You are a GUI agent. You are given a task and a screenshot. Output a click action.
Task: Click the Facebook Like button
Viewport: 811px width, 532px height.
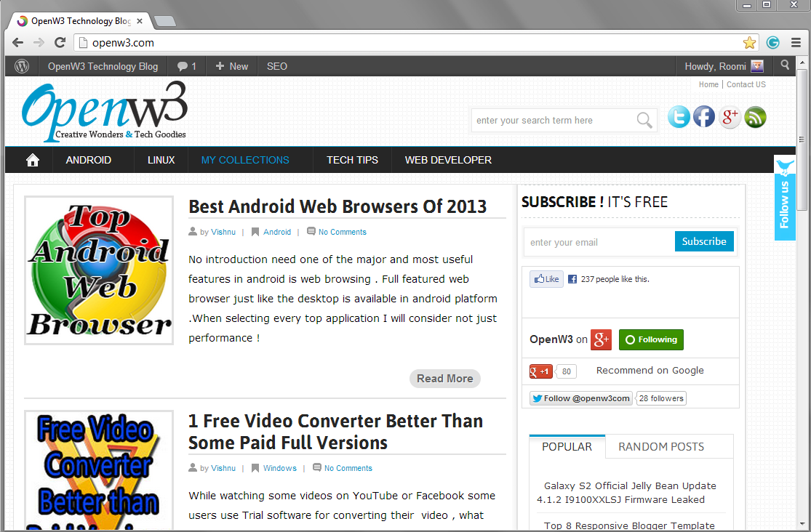547,279
